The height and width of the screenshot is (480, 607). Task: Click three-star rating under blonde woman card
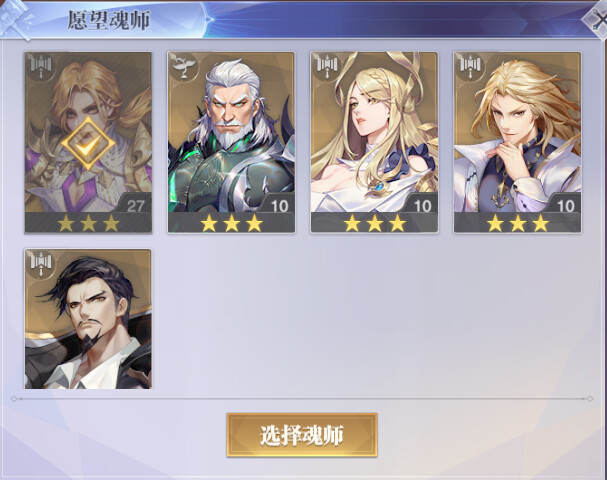(374, 223)
